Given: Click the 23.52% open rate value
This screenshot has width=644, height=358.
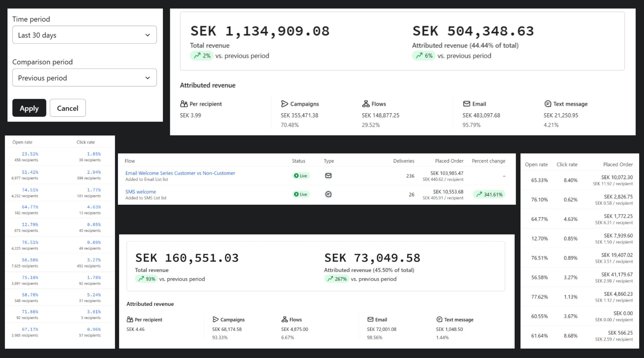Looking at the screenshot, I should click(x=30, y=154).
